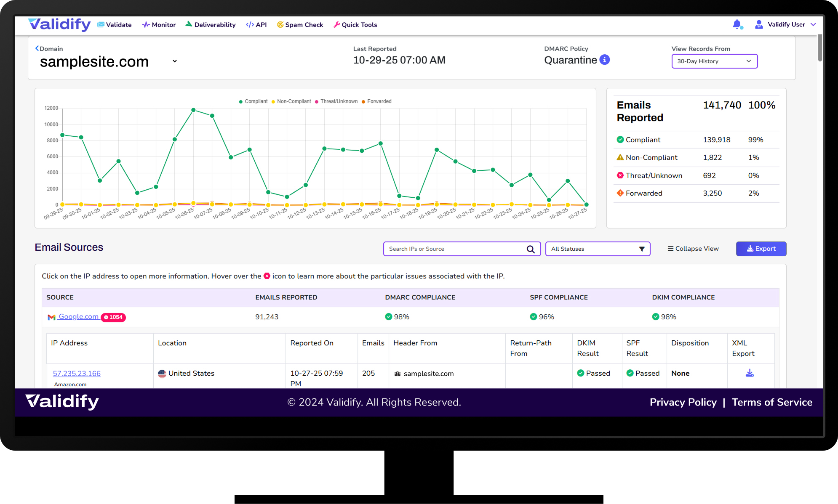838x504 pixels.
Task: Click the notification bell icon
Action: [x=737, y=24]
